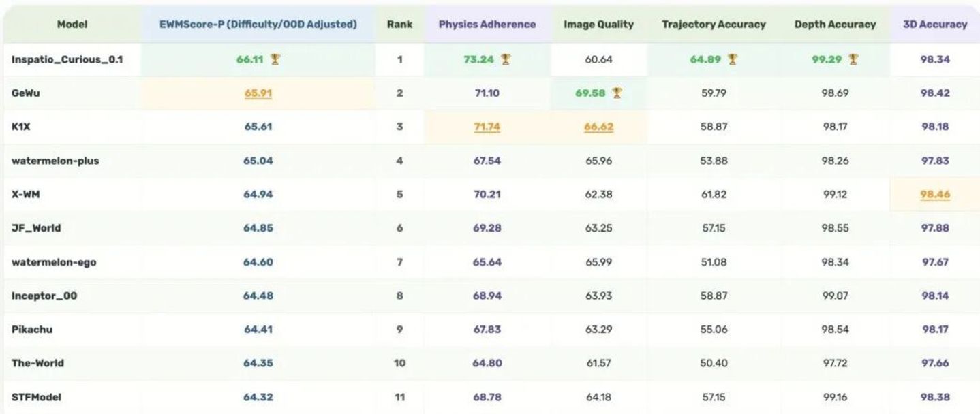This screenshot has height=414, width=980.
Task: Select the Inspatio_Curious_0.1 model name
Action: pos(67,60)
